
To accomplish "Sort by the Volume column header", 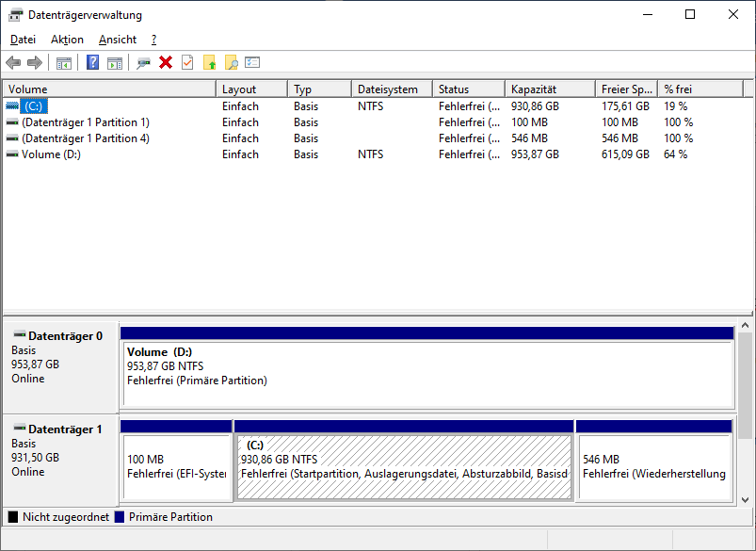I will tap(110, 89).
